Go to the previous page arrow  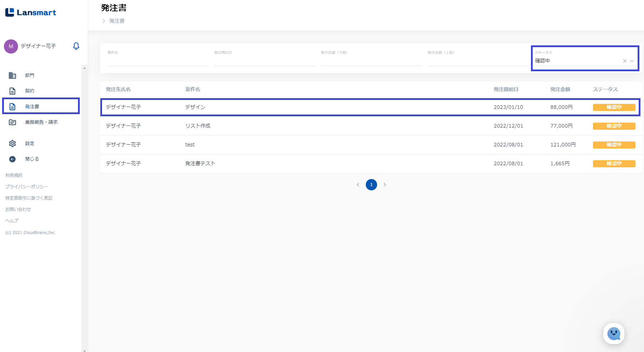click(x=358, y=185)
